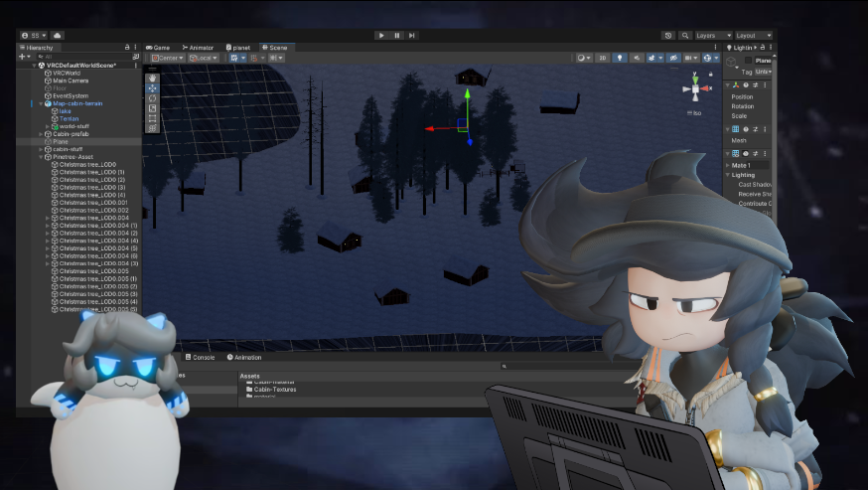Open the Animation tab
868x490 pixels.
(x=244, y=358)
